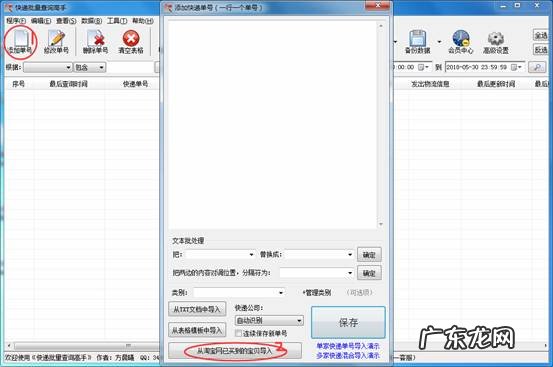Click the 管理类别 link

317,292
